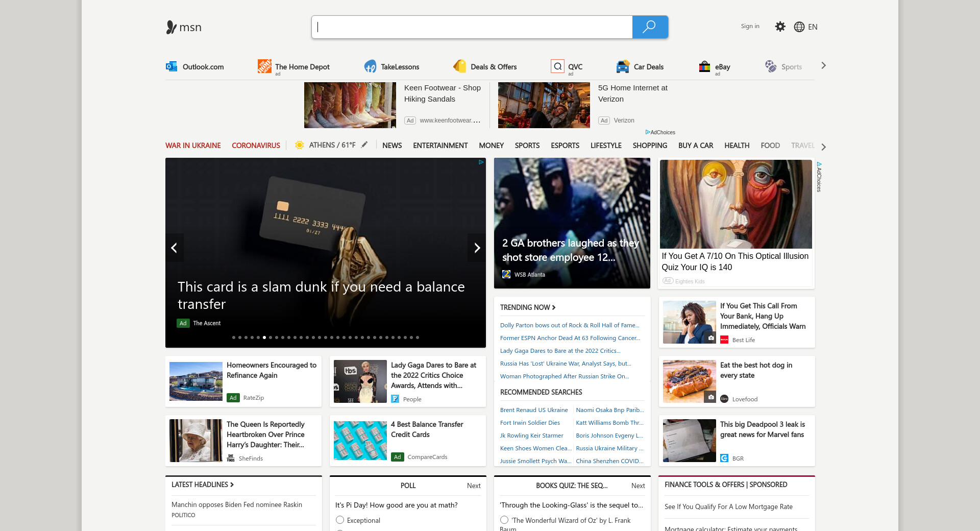980x531 pixels.
Task: Edit weather location with pencil icon
Action: point(364,145)
